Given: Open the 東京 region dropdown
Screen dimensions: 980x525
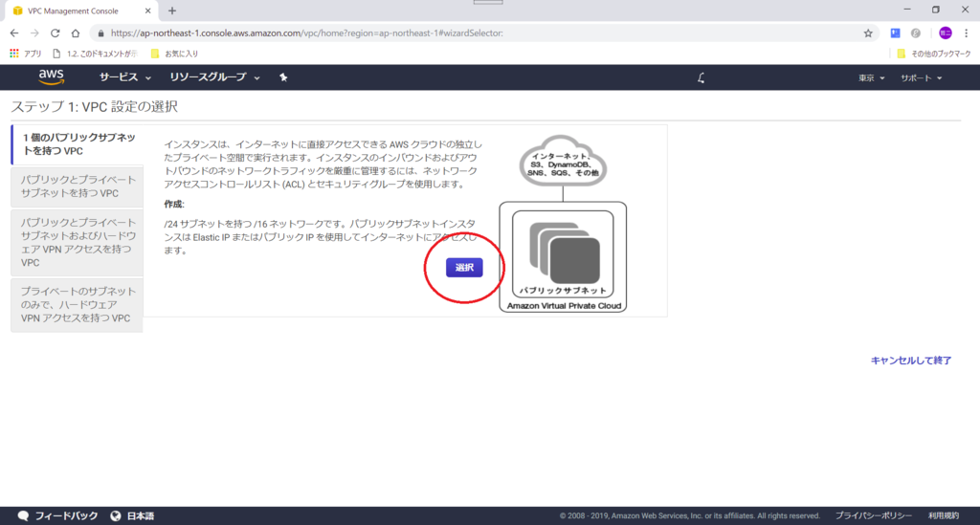Looking at the screenshot, I should (871, 78).
